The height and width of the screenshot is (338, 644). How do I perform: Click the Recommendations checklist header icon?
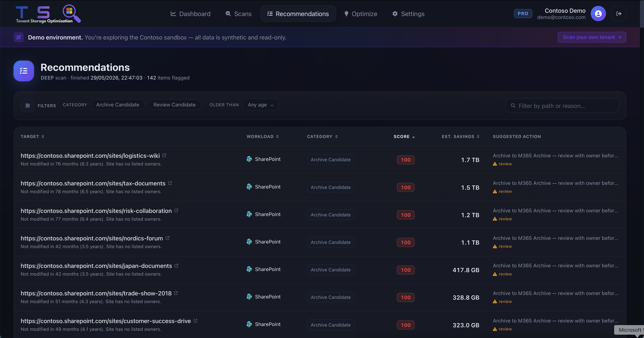pos(24,71)
